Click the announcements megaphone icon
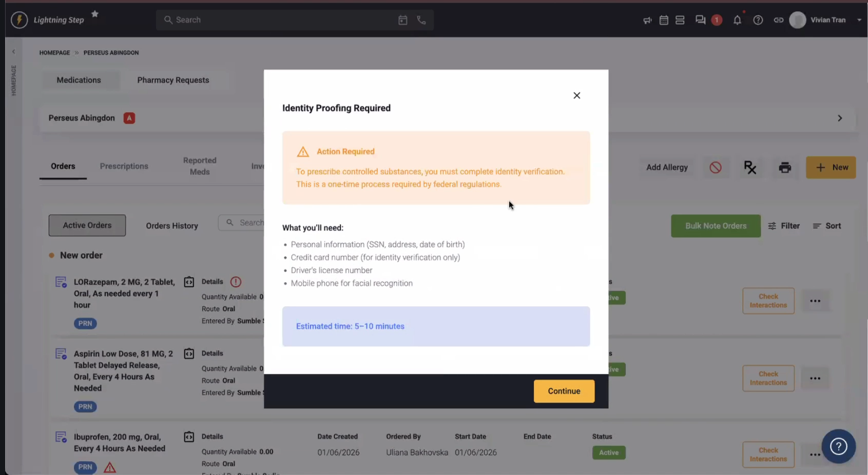The width and height of the screenshot is (868, 475). point(647,20)
